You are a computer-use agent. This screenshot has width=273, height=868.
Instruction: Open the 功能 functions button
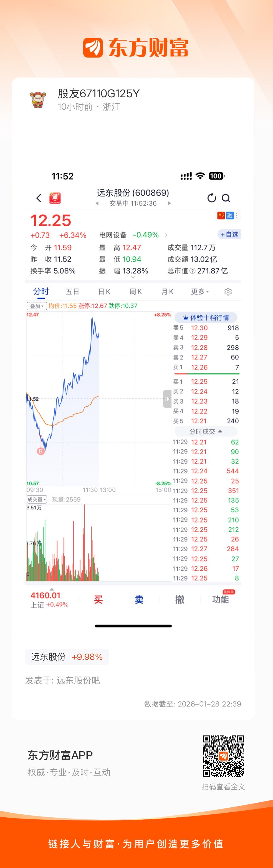221,600
